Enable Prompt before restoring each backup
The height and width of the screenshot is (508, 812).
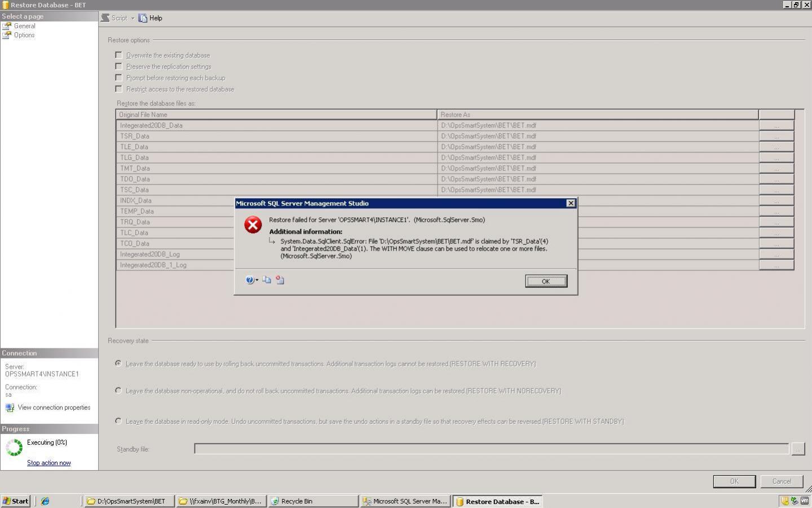click(118, 78)
